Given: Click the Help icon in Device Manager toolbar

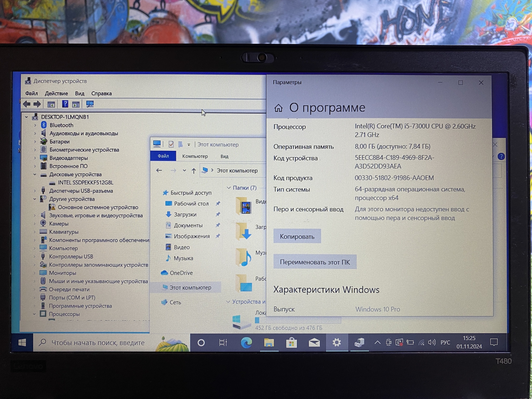Looking at the screenshot, I should click(65, 104).
